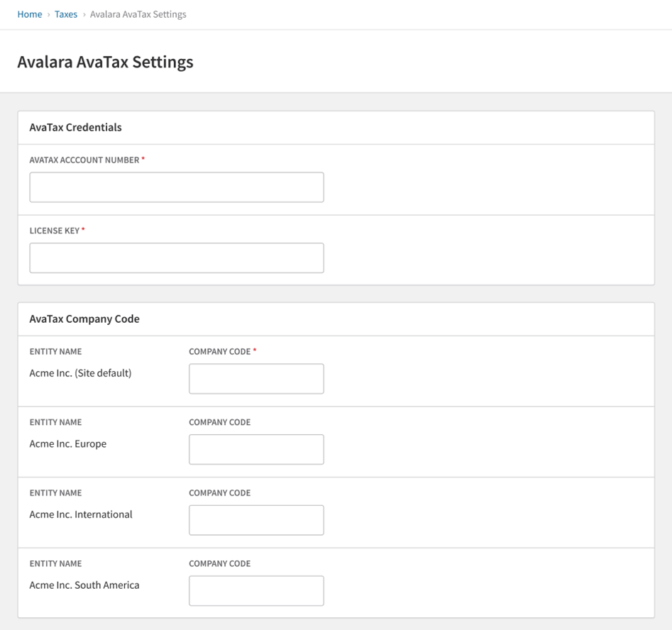The image size is (672, 630).
Task: Click the Acme Inc. Europe entity name
Action: [x=68, y=444]
